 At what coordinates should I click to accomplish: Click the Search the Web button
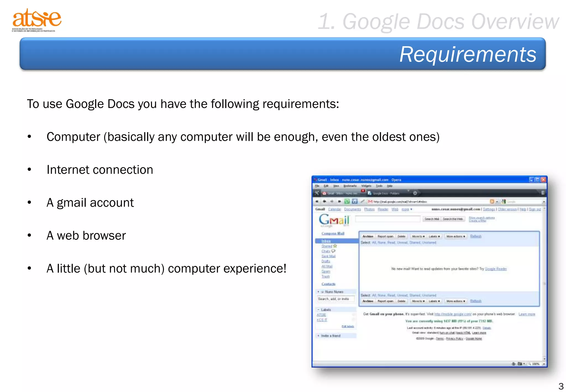point(453,219)
